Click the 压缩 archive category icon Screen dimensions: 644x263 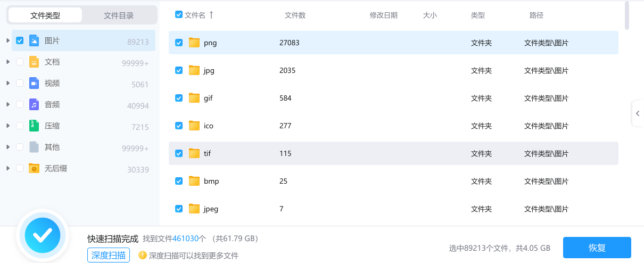tap(34, 126)
